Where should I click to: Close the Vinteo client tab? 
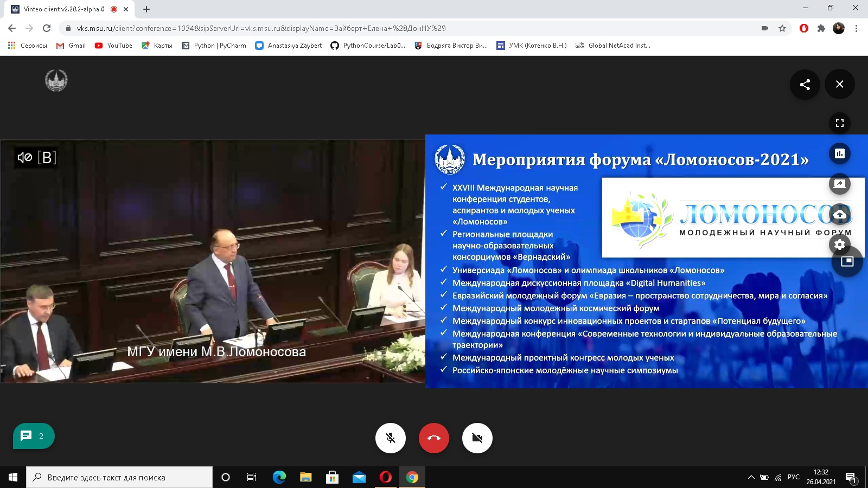(x=126, y=9)
